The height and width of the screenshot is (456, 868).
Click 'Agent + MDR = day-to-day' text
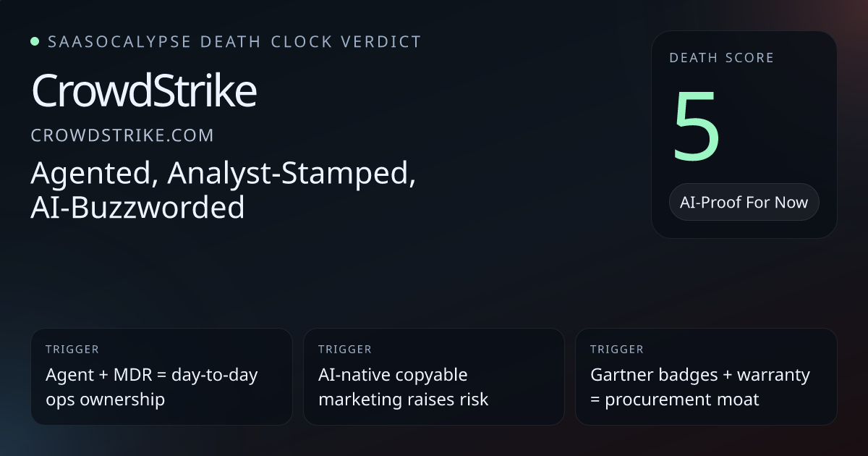pyautogui.click(x=151, y=375)
